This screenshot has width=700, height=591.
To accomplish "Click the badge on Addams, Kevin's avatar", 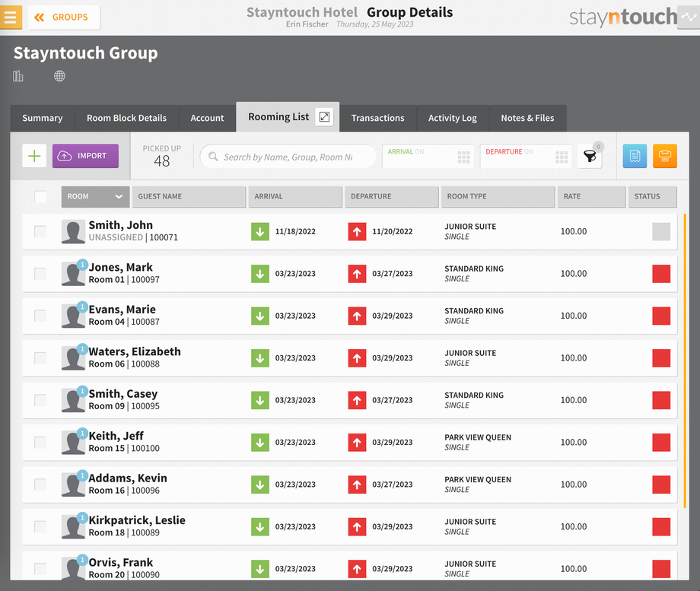I will [82, 476].
